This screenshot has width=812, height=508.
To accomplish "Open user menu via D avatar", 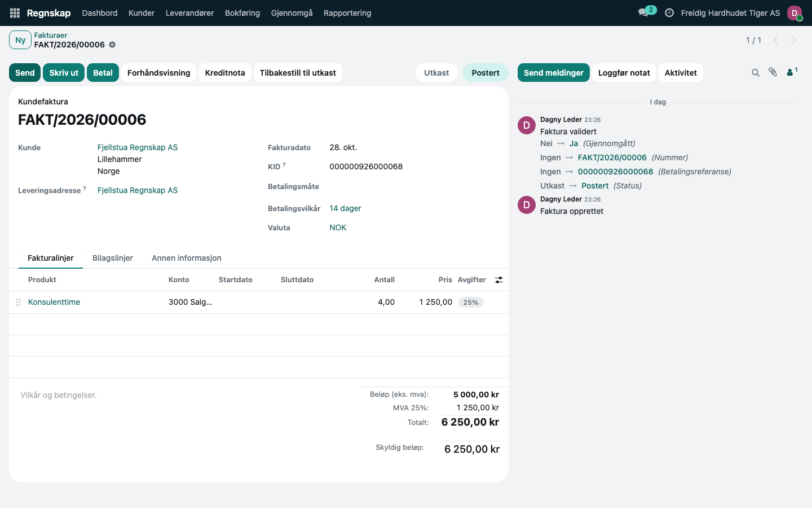I will (x=795, y=13).
